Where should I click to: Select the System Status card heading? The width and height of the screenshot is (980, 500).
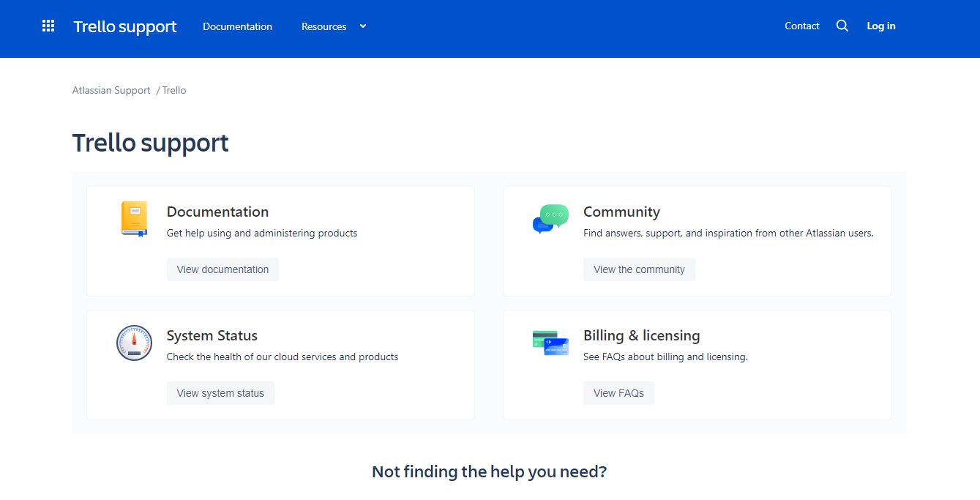(212, 335)
